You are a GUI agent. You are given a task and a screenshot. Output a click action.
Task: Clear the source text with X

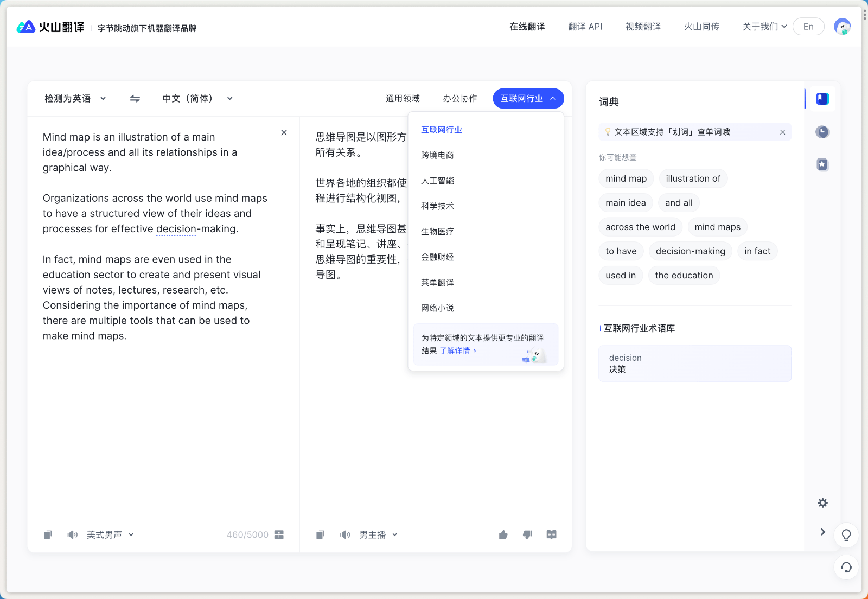284,133
